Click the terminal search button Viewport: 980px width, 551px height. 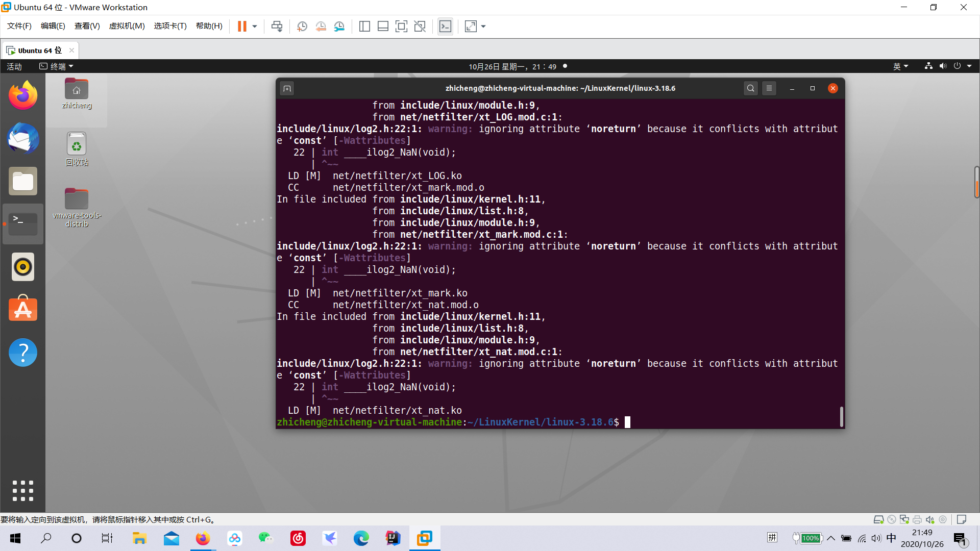click(x=750, y=88)
